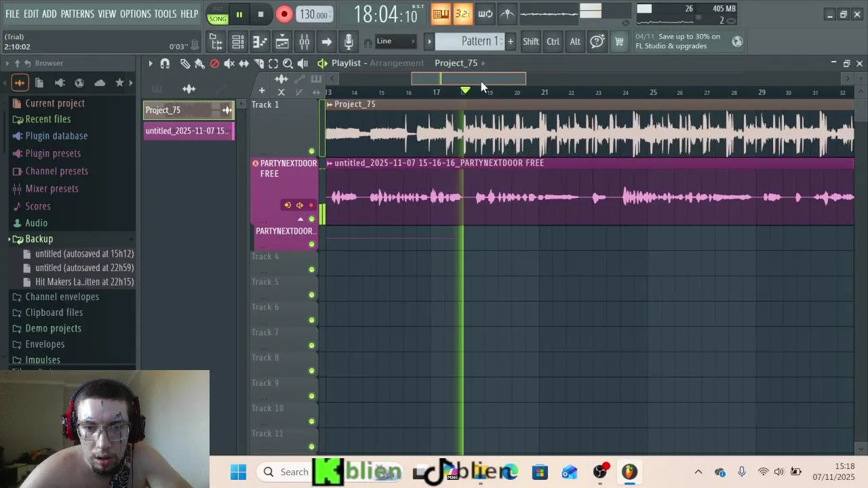Arm recording with the red record button

284,14
